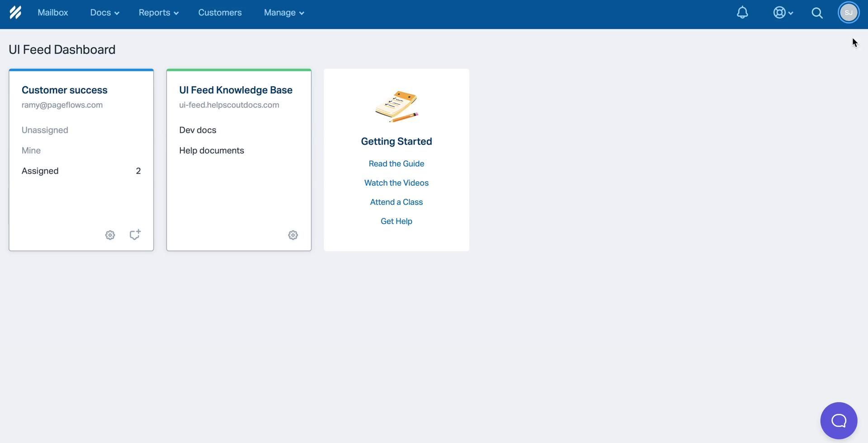This screenshot has height=443, width=868.
Task: Click the Watch the Videos link
Action: [x=396, y=183]
